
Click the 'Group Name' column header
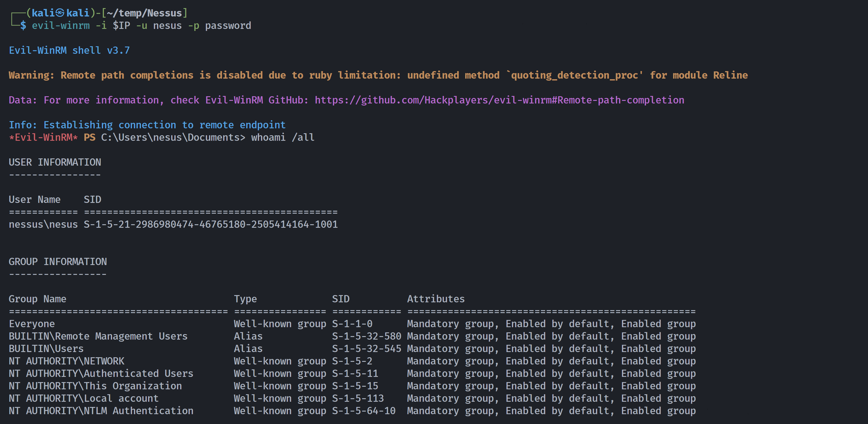[x=38, y=299]
